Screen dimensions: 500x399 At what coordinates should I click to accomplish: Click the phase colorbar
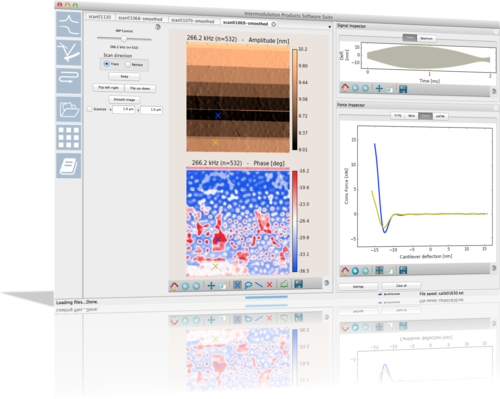(x=295, y=221)
